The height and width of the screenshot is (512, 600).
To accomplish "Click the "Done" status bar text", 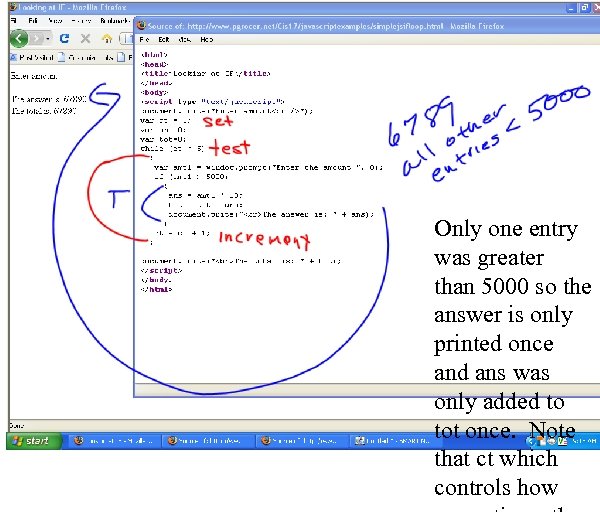I will tap(16, 426).
